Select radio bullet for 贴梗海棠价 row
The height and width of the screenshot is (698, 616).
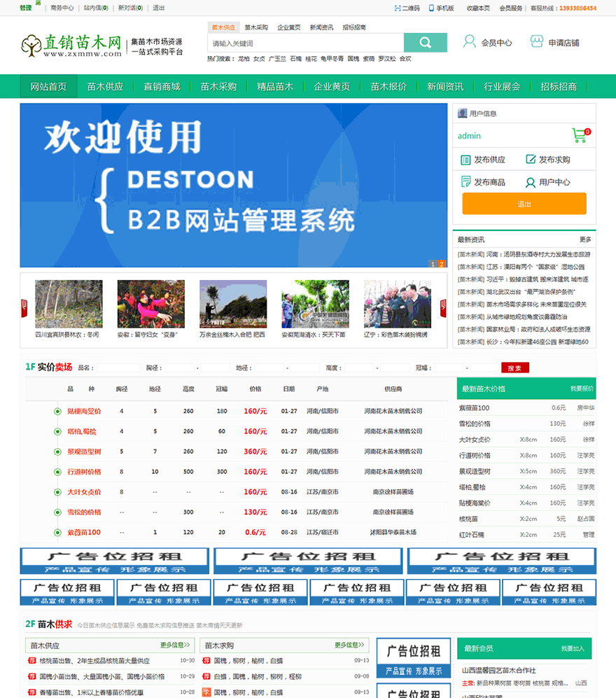click(x=57, y=412)
